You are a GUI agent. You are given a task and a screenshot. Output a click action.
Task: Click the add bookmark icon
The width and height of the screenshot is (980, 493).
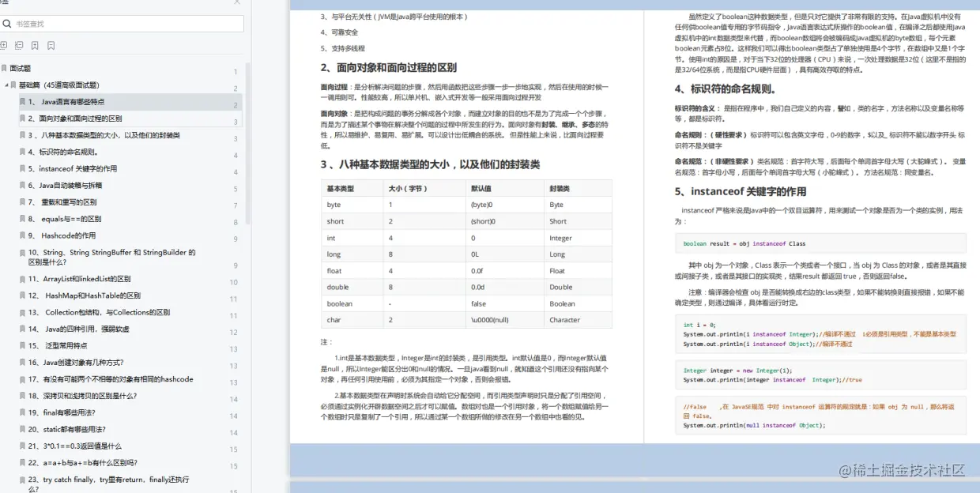pyautogui.click(x=35, y=46)
